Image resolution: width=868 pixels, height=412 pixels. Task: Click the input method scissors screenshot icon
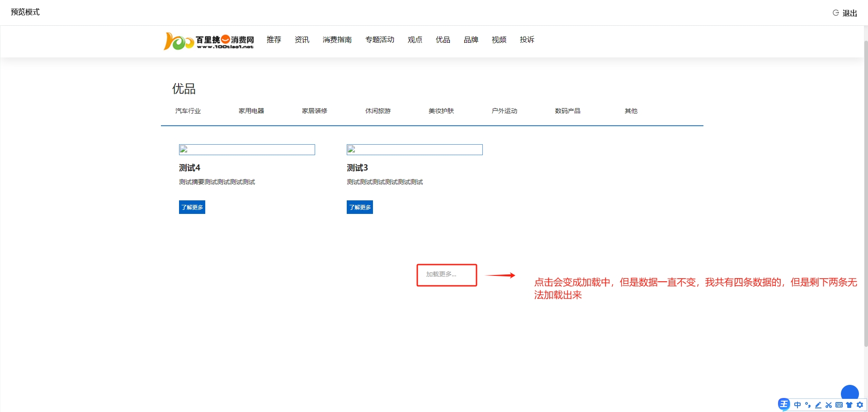pos(829,405)
